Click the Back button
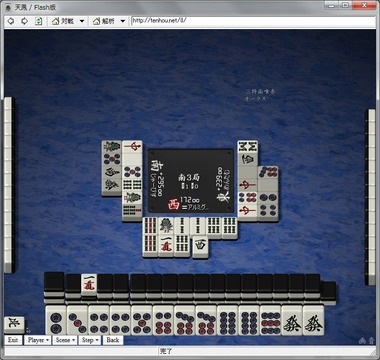 point(113,340)
